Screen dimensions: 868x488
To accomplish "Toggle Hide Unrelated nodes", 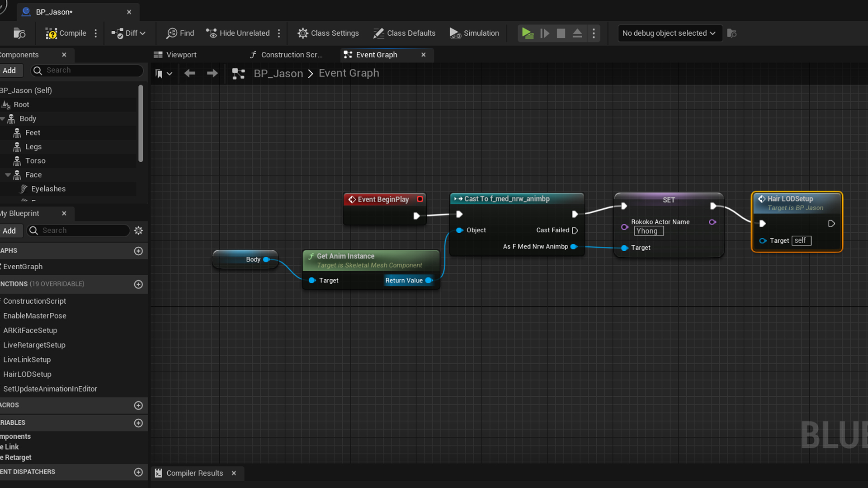I will (x=238, y=33).
